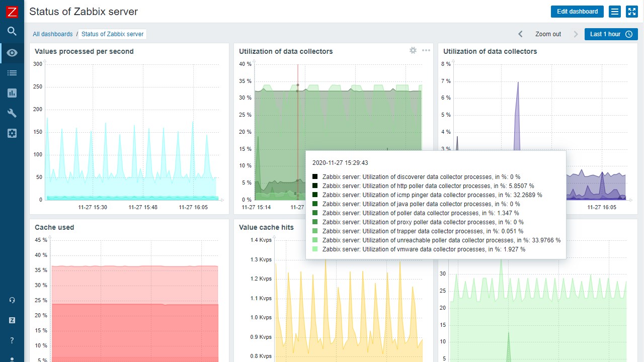Click the tooltip timestamp 2020-11-27 15:29:43
This screenshot has height=362, width=644.
[340, 163]
